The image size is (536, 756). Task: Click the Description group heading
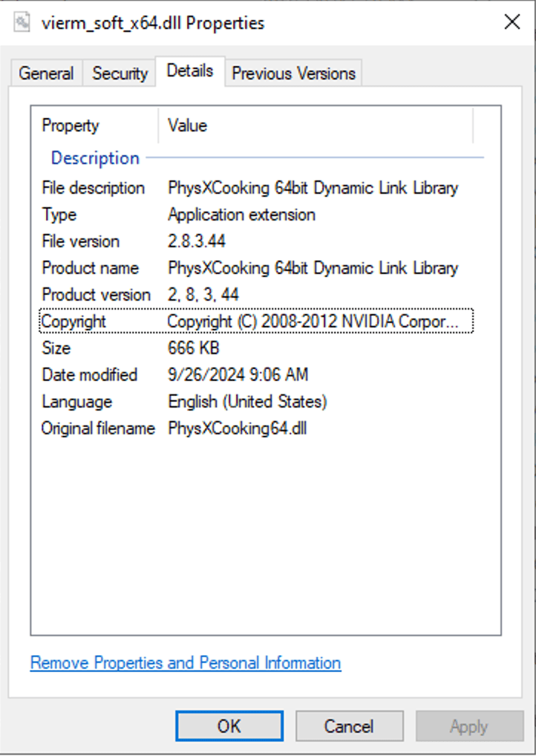[95, 158]
